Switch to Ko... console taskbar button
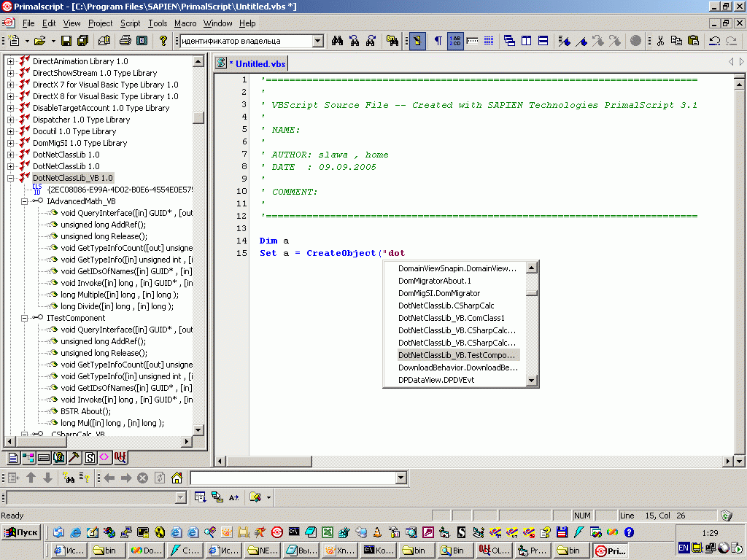Image resolution: width=747 pixels, height=560 pixels. (379, 551)
